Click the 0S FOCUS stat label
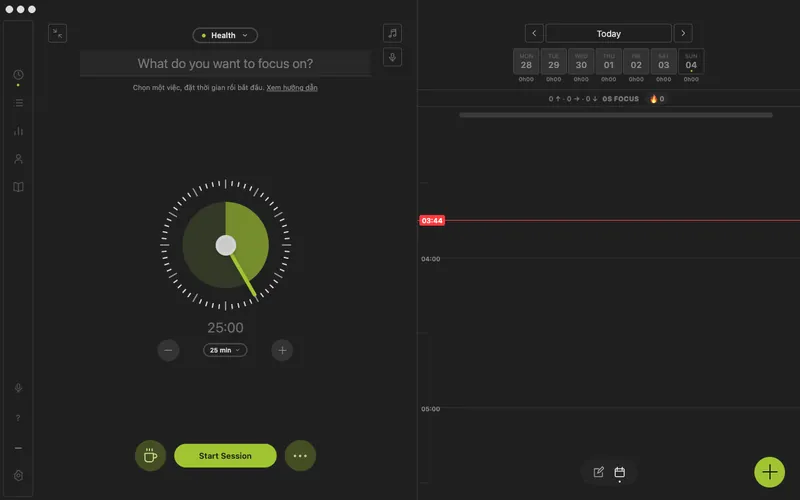This screenshot has width=800, height=500. tap(620, 99)
